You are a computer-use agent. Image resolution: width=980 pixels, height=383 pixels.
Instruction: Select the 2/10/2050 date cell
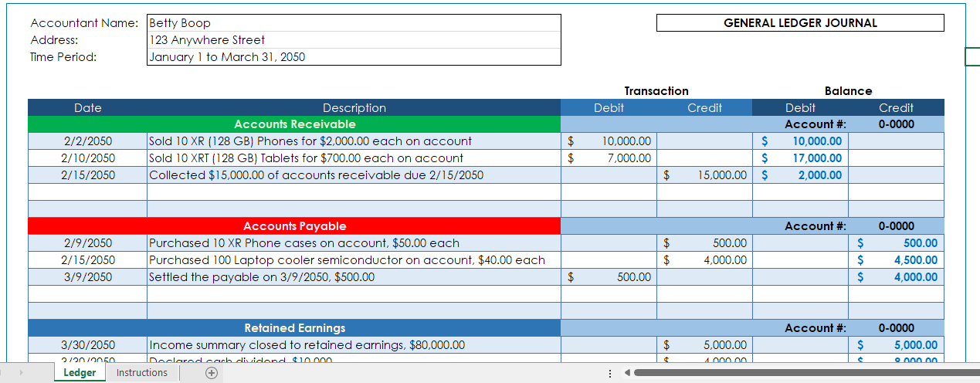pyautogui.click(x=88, y=158)
